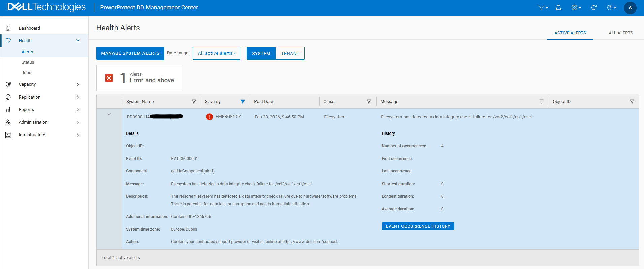This screenshot has width=644, height=269.
Task: Click the ContainerID=1366796 text
Action: pos(191,217)
